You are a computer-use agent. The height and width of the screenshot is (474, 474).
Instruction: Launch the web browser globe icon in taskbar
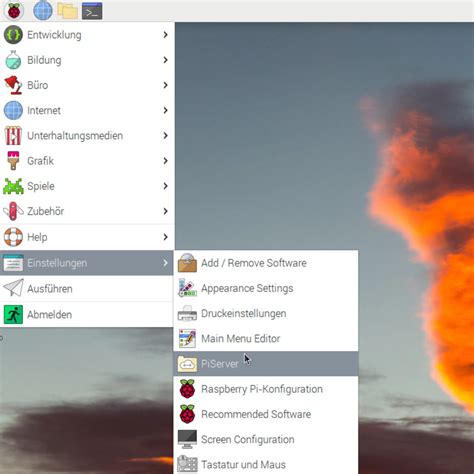point(43,11)
